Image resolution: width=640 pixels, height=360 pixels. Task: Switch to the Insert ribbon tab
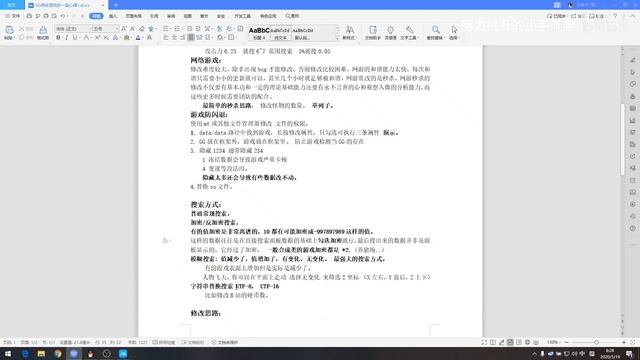point(113,16)
